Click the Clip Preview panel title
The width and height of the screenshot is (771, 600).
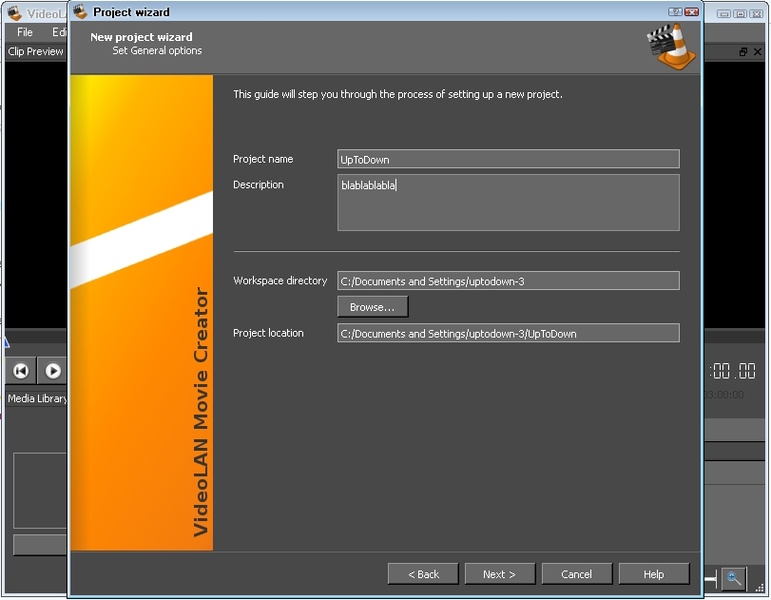pyautogui.click(x=35, y=52)
